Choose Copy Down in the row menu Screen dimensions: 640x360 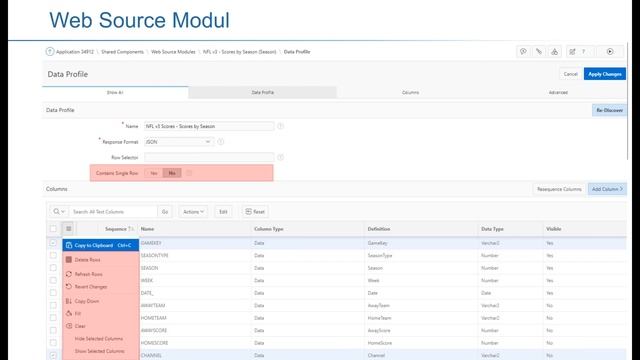100,301
